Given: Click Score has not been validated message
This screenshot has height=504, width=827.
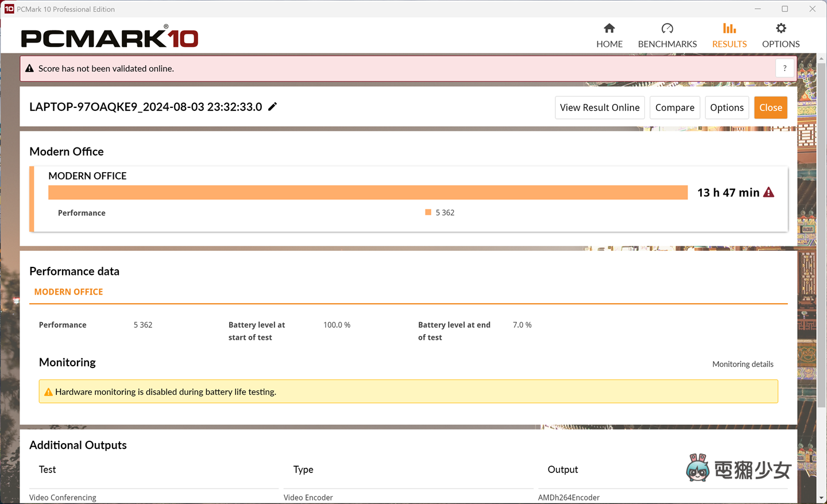Looking at the screenshot, I should coord(106,68).
